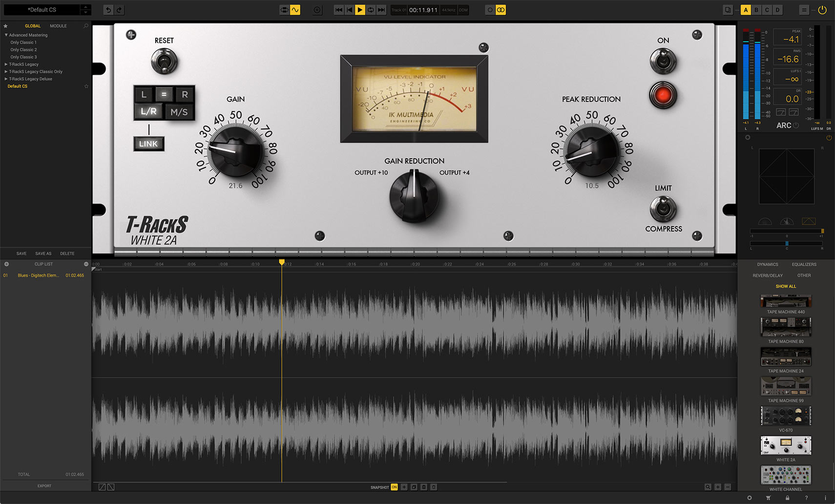Jump to previous track

click(x=338, y=10)
